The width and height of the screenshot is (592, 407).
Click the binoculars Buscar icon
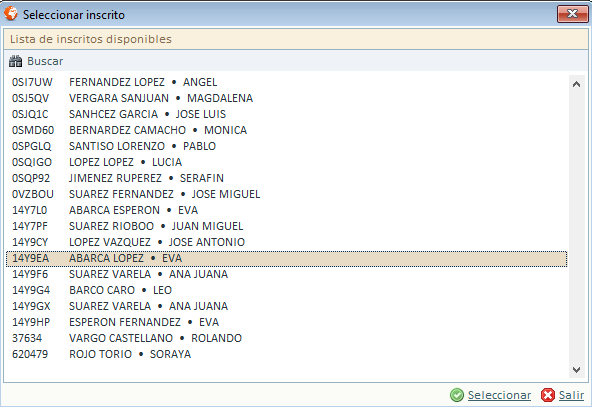[x=15, y=61]
